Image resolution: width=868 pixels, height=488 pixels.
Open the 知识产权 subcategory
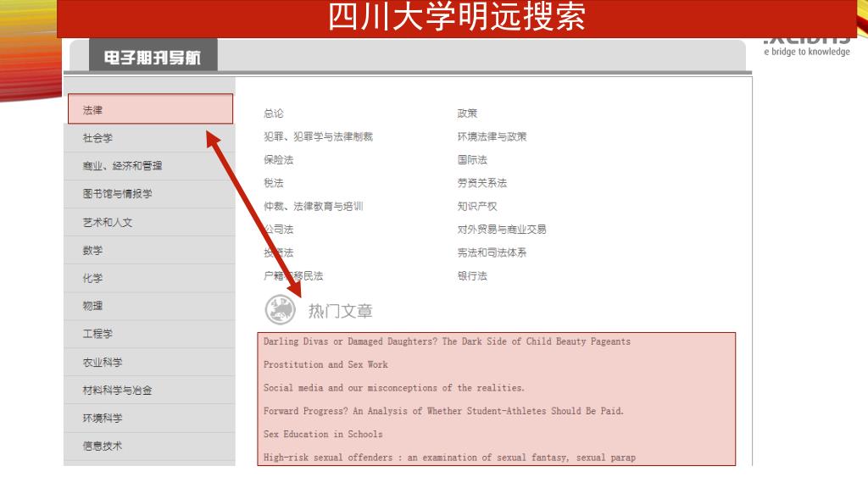click(477, 207)
